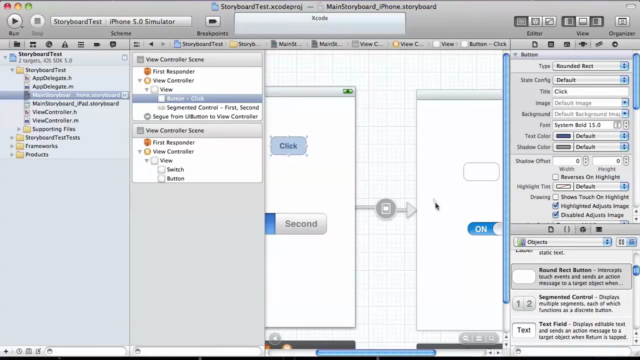
Task: Show the Code Snippet library
Action: [567, 229]
